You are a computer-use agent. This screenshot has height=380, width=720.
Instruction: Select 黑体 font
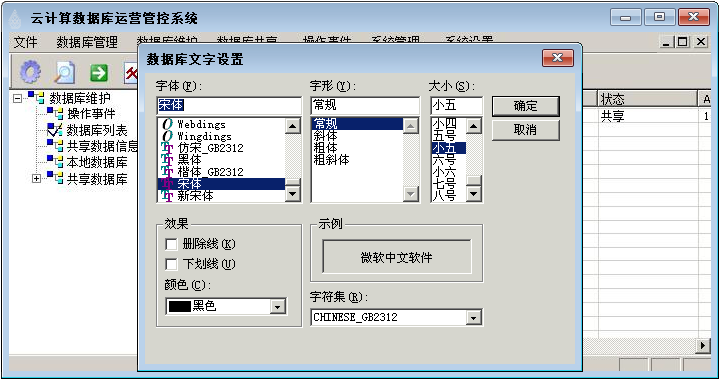(x=221, y=160)
